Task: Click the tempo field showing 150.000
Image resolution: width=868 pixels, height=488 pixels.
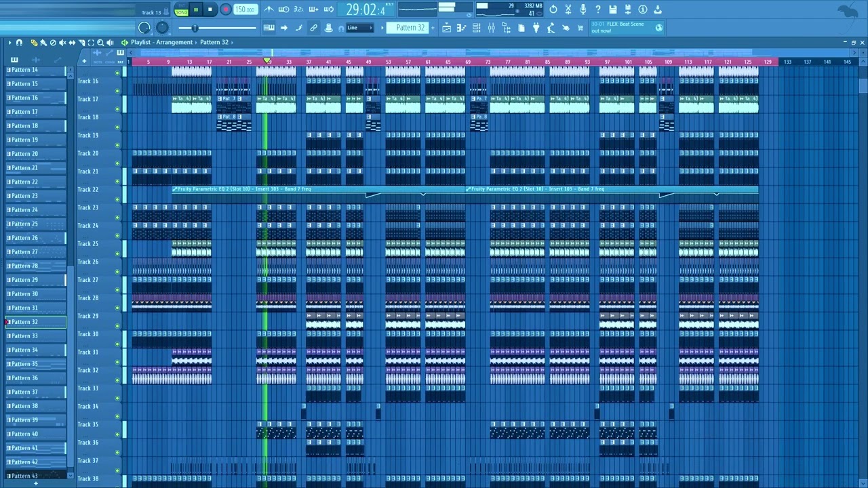Action: tap(245, 9)
